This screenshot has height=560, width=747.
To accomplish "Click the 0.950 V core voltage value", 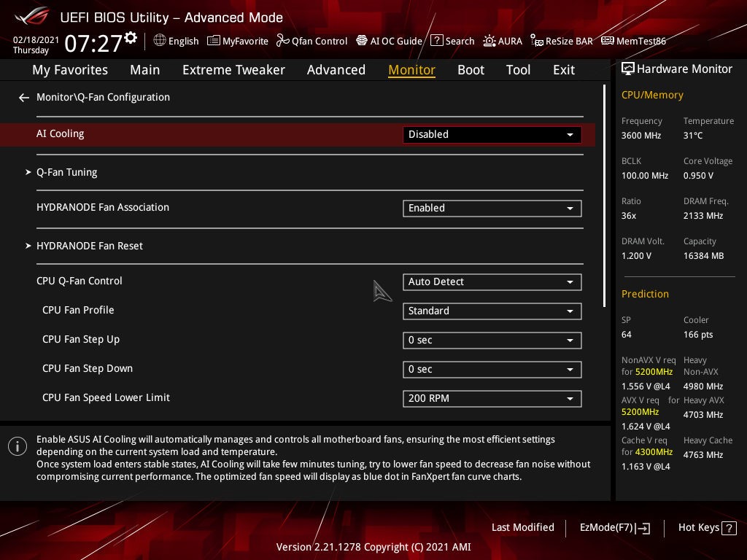I will coord(698,176).
